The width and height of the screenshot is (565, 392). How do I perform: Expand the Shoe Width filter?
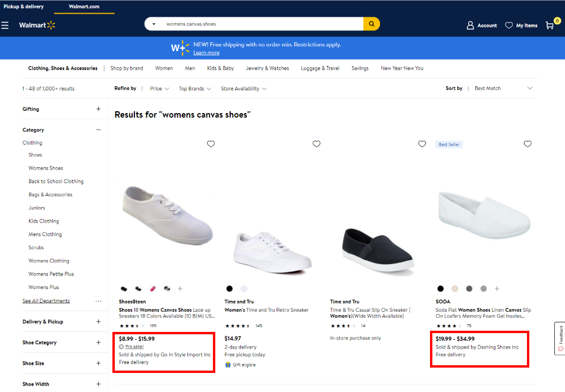click(x=98, y=384)
